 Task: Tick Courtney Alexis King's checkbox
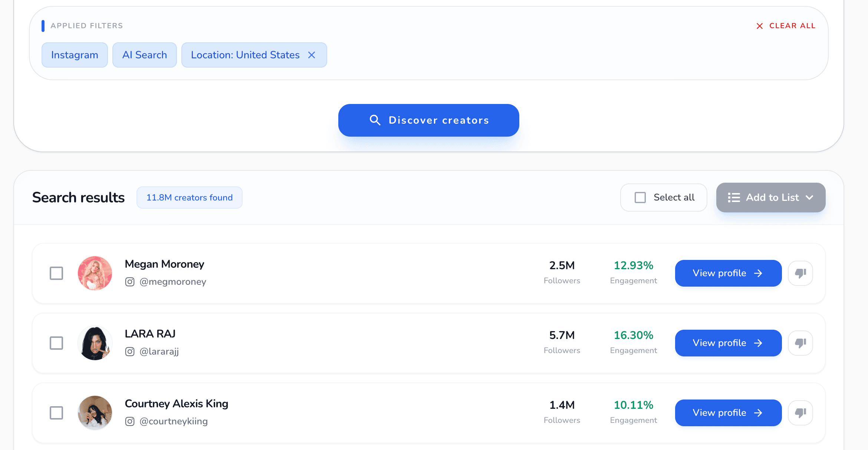(56, 413)
